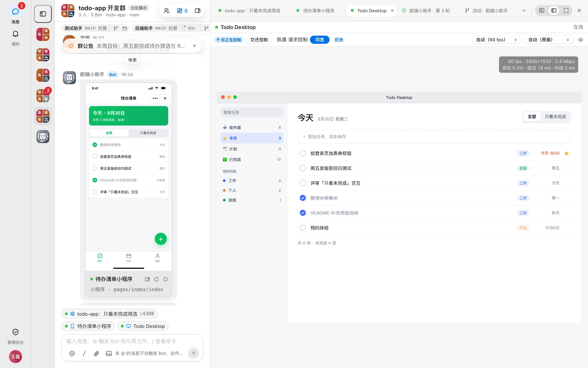The width and height of the screenshot is (588, 368).
Task: Check off 周五发版前回归测试 in Todo Desktop
Action: [x=303, y=168]
